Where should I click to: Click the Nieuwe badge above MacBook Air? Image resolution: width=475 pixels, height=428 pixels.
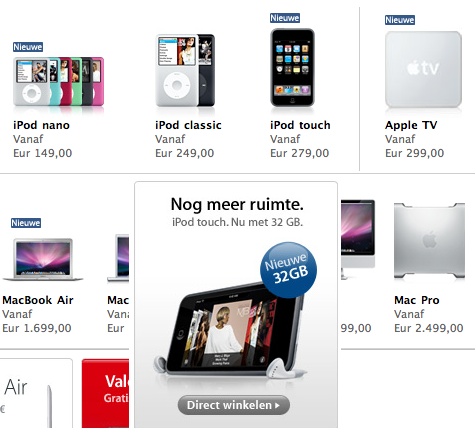click(x=26, y=223)
